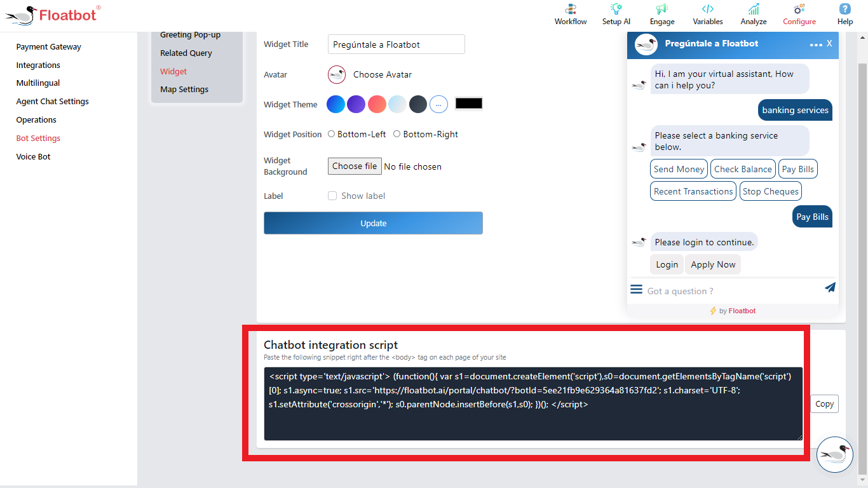Select the Bottom-Left widget position
The image size is (868, 488).
click(332, 134)
